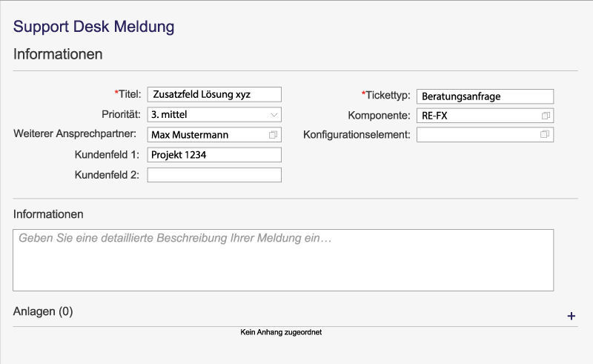Open value help icon in Komponente field
Screen dimensions: 593x364
pos(546,116)
